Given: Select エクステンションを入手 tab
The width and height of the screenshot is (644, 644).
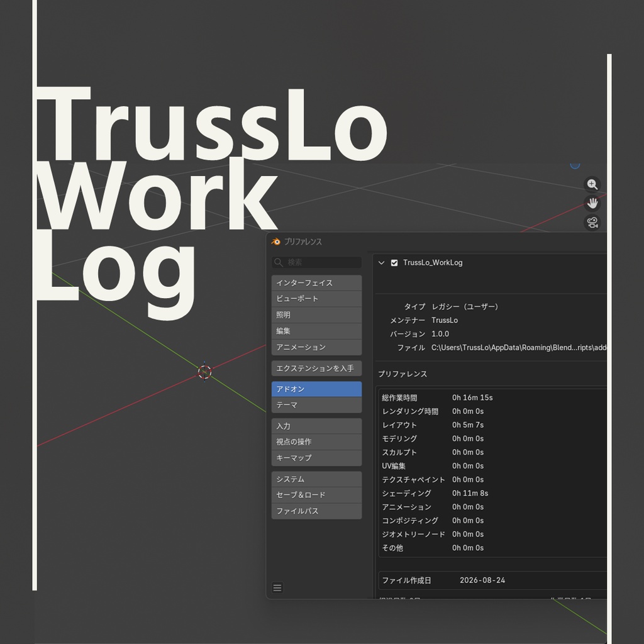Looking at the screenshot, I should pos(316,369).
